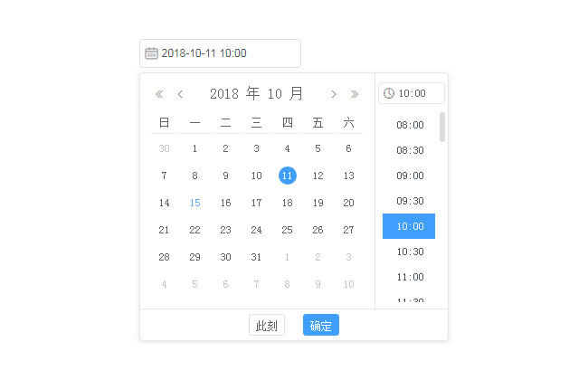Viewport: 588px width, 380px height.
Task: Pick 10:30 in the time list
Action: (x=410, y=252)
